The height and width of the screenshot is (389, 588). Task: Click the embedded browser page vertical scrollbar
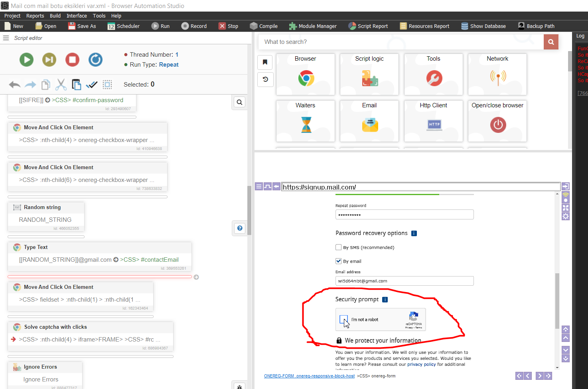557,301
